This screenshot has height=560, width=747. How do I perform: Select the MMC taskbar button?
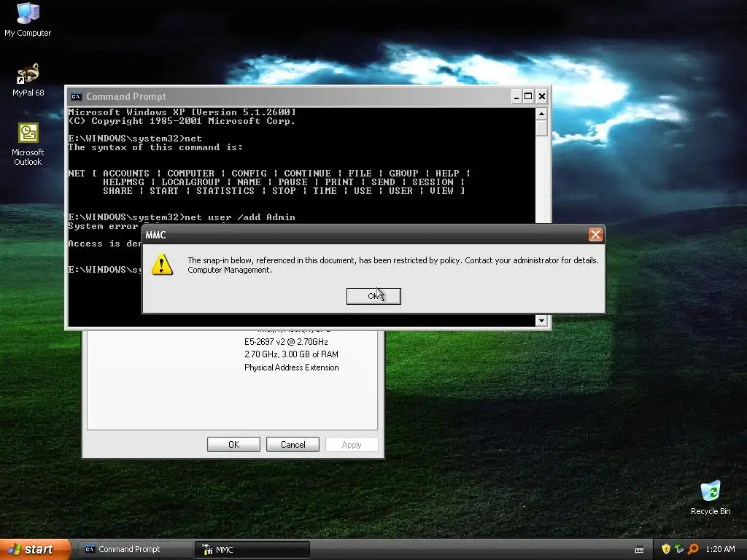252,550
